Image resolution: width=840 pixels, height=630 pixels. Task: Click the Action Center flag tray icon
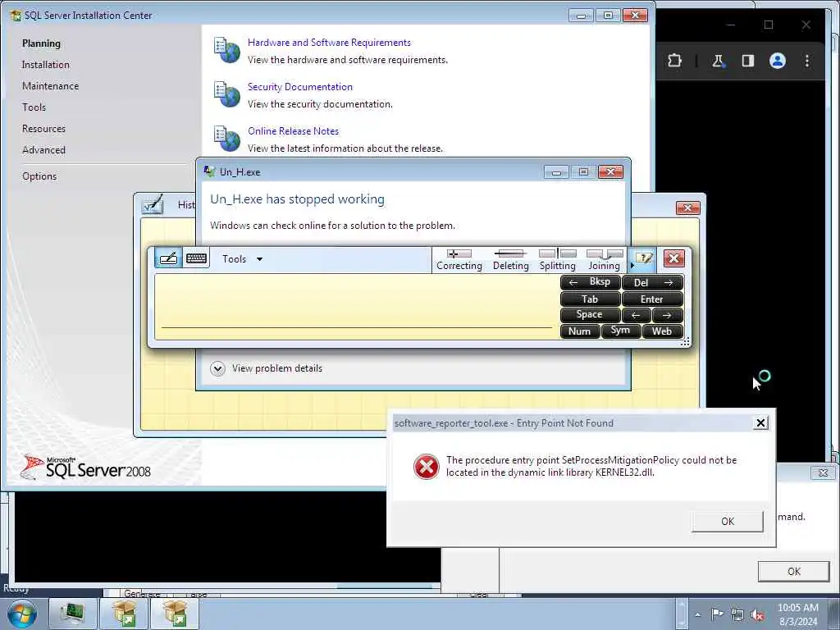[717, 614]
